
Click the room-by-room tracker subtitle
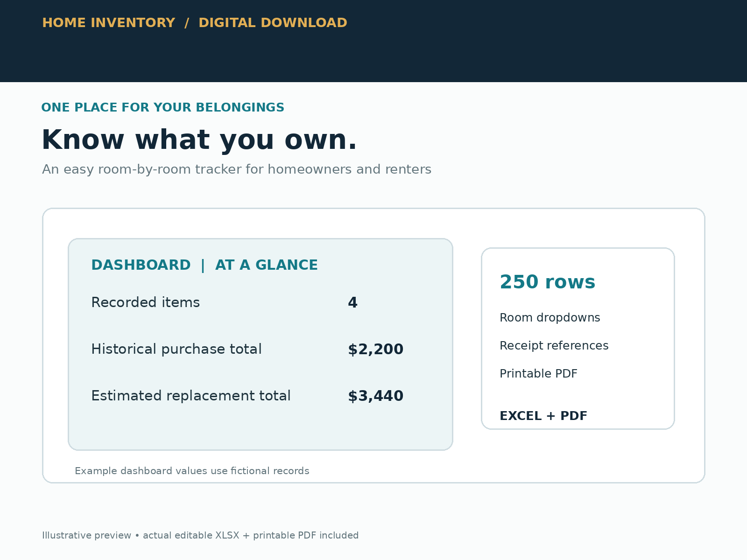coord(237,169)
